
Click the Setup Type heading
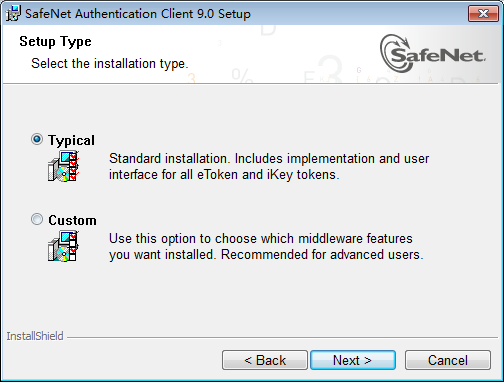coord(55,42)
